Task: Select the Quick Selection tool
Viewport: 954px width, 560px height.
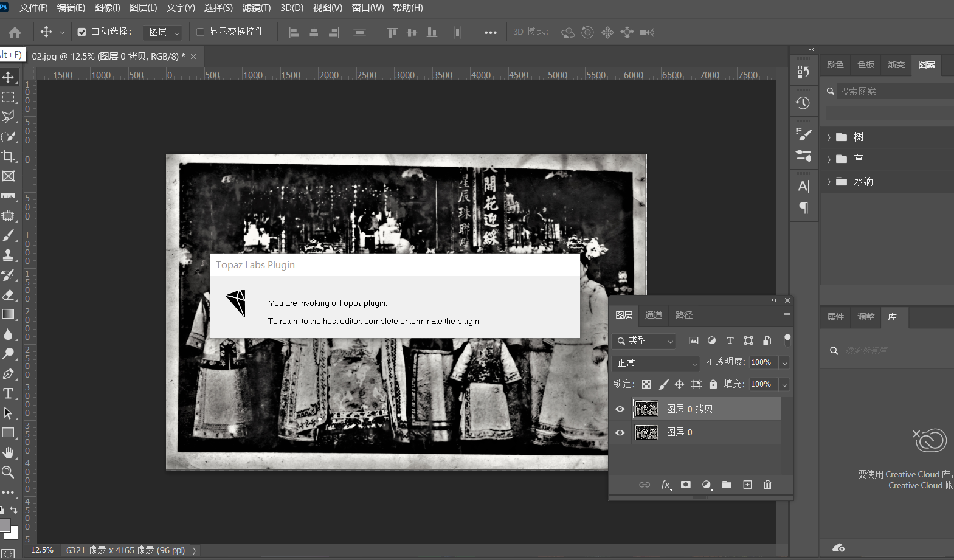Action: 9,137
